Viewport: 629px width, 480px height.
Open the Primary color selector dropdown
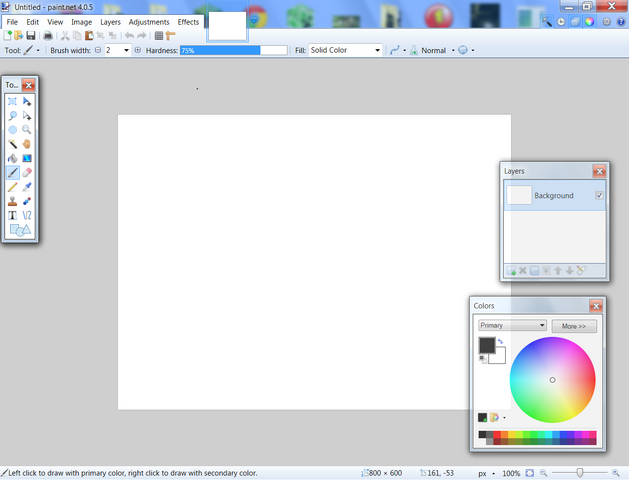click(513, 325)
